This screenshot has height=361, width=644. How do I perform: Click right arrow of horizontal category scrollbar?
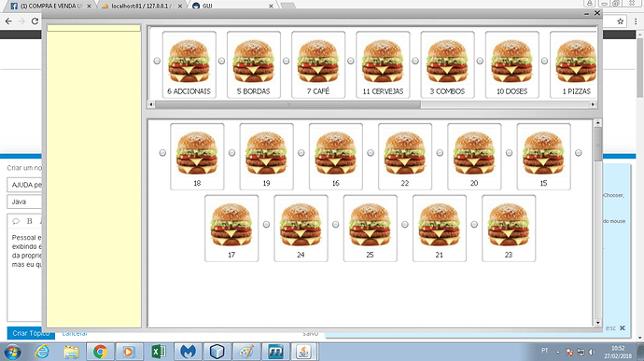(x=593, y=104)
